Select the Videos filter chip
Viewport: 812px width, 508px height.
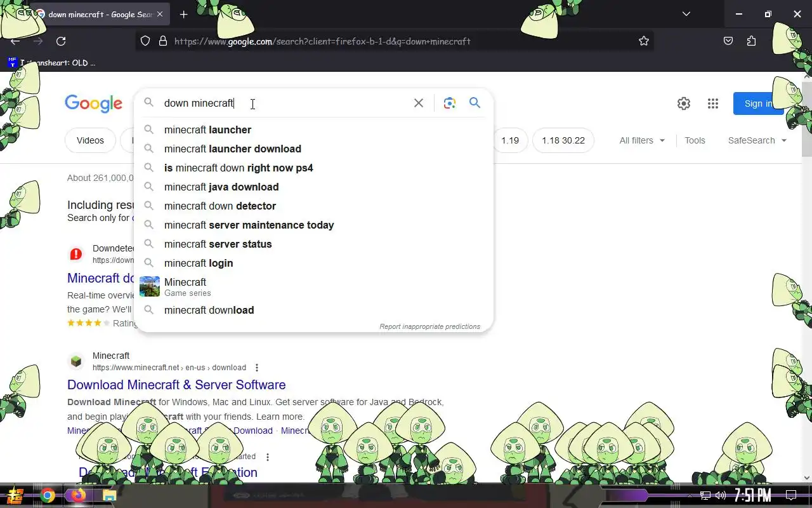click(x=90, y=140)
